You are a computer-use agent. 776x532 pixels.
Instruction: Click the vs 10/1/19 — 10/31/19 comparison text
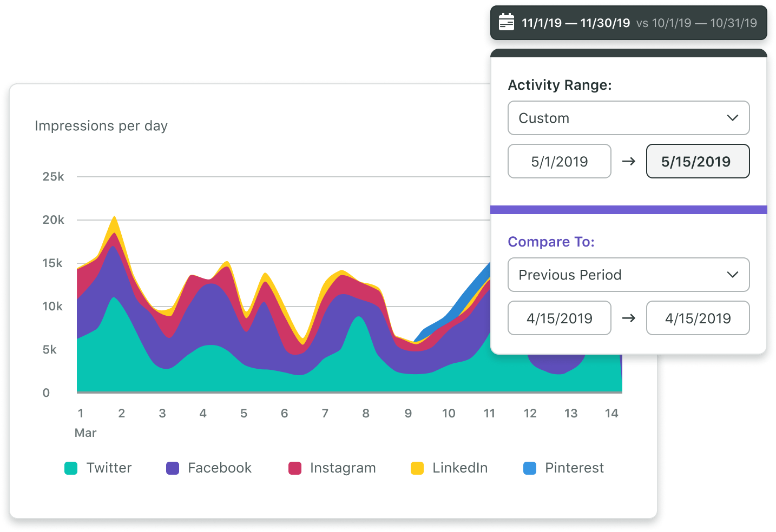click(696, 23)
